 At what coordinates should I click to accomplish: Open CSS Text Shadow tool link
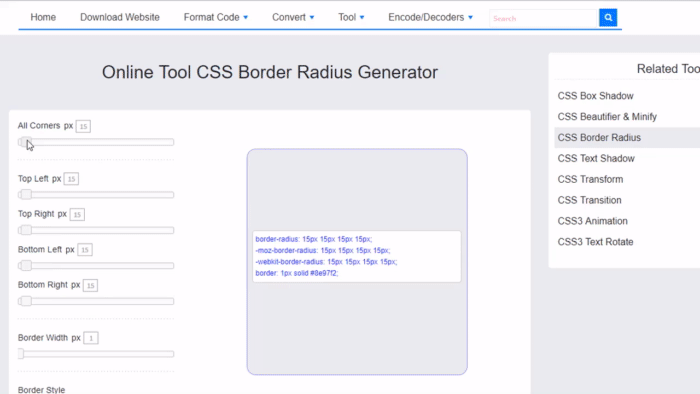click(x=596, y=158)
